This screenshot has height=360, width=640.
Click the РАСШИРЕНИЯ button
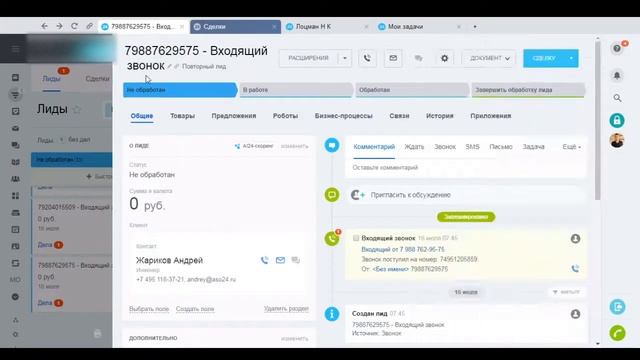coord(309,58)
